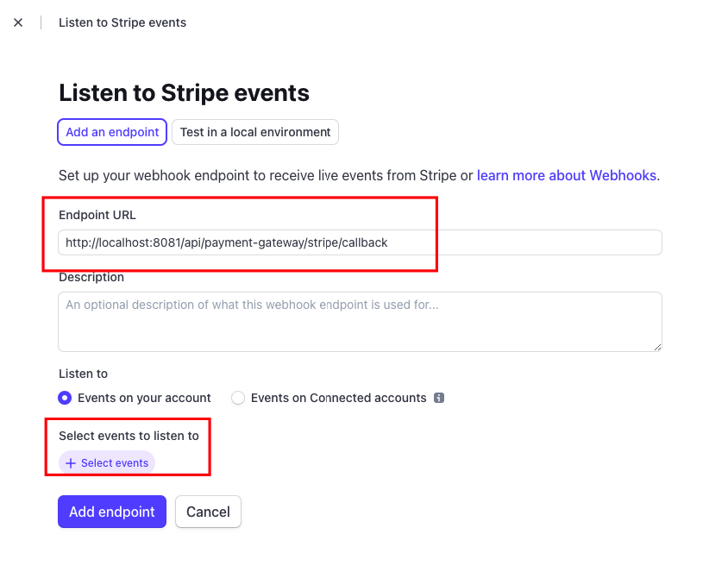Click into the Description text area
The height and width of the screenshot is (572, 728).
pyautogui.click(x=360, y=321)
